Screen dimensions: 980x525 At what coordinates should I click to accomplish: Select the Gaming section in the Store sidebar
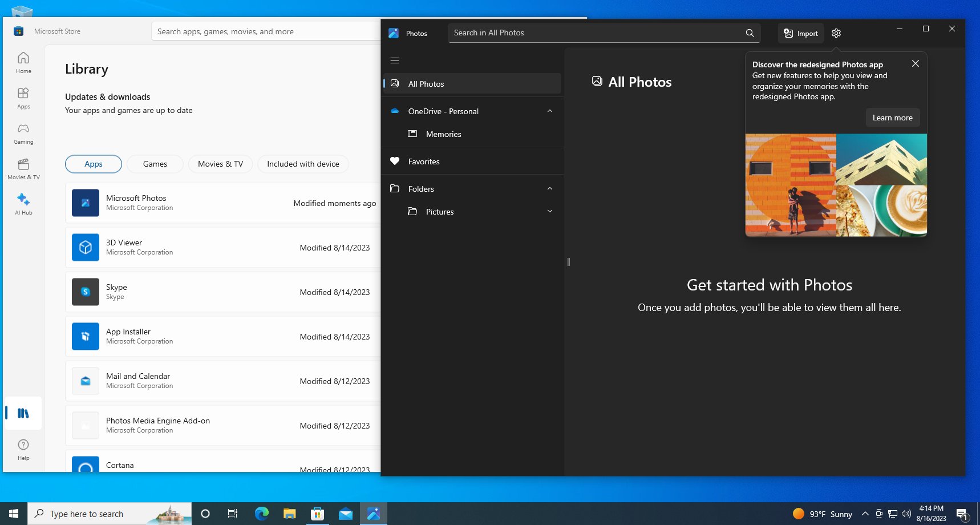coord(23,133)
